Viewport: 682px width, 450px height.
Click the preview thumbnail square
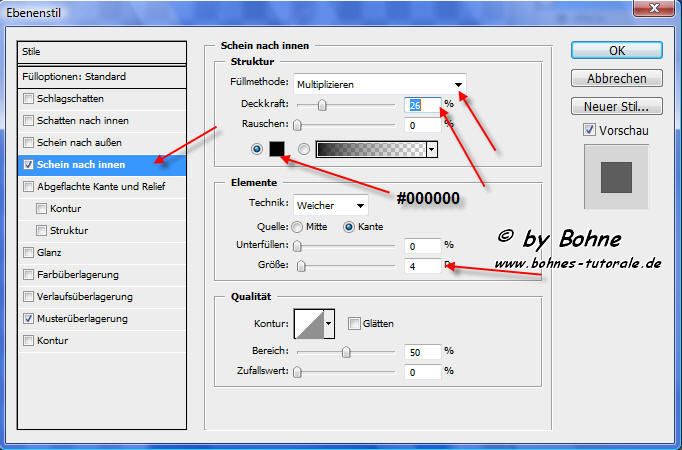tap(618, 178)
